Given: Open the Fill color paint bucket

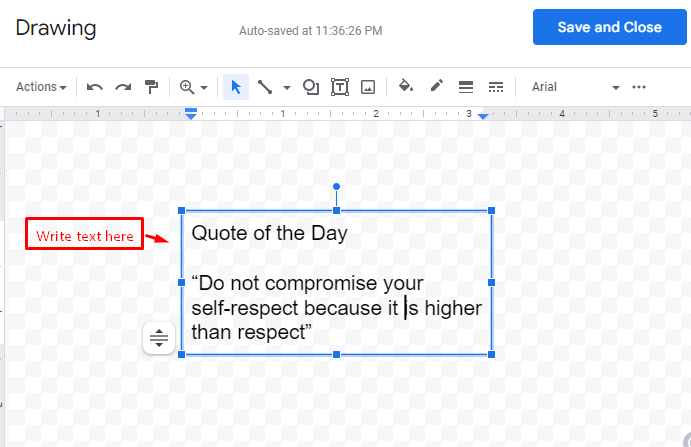Looking at the screenshot, I should (406, 86).
